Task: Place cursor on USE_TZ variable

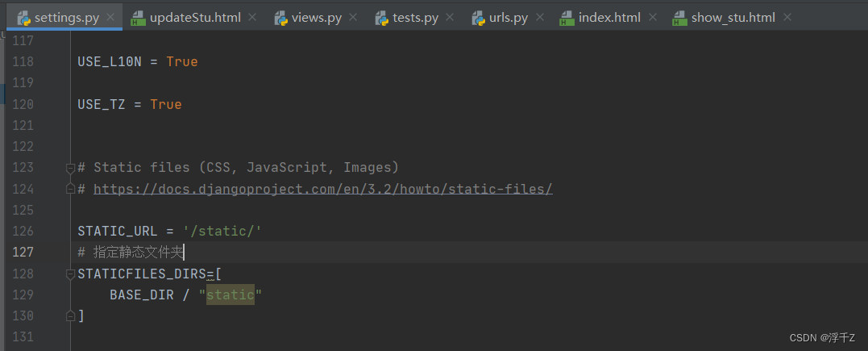Action: (x=102, y=104)
